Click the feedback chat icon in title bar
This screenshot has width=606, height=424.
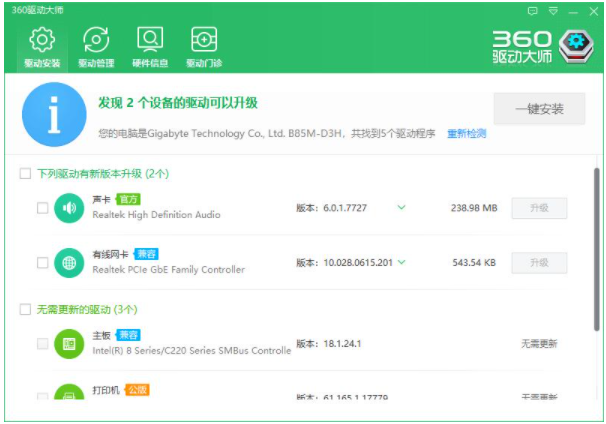point(533,11)
